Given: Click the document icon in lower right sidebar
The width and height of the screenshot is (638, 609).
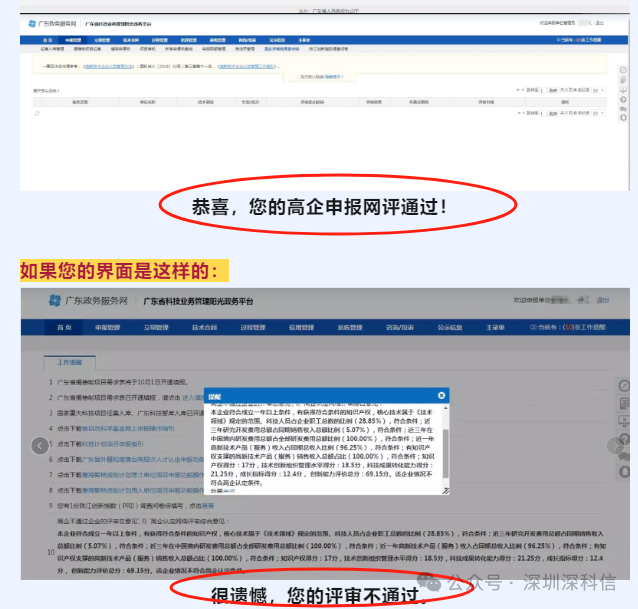Looking at the screenshot, I should (624, 403).
